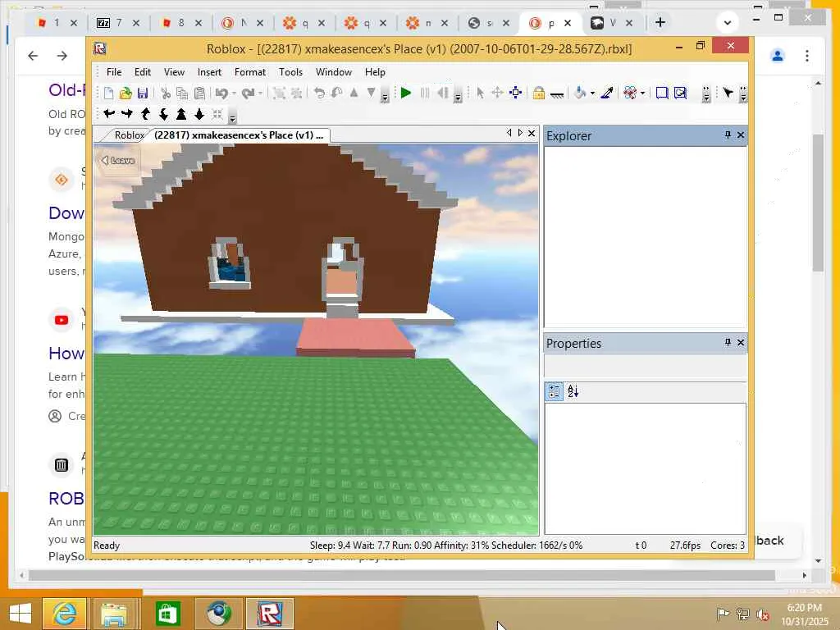Viewport: 840px width, 630px height.
Task: Click the greyed zoom extents icon
Action: click(x=217, y=114)
